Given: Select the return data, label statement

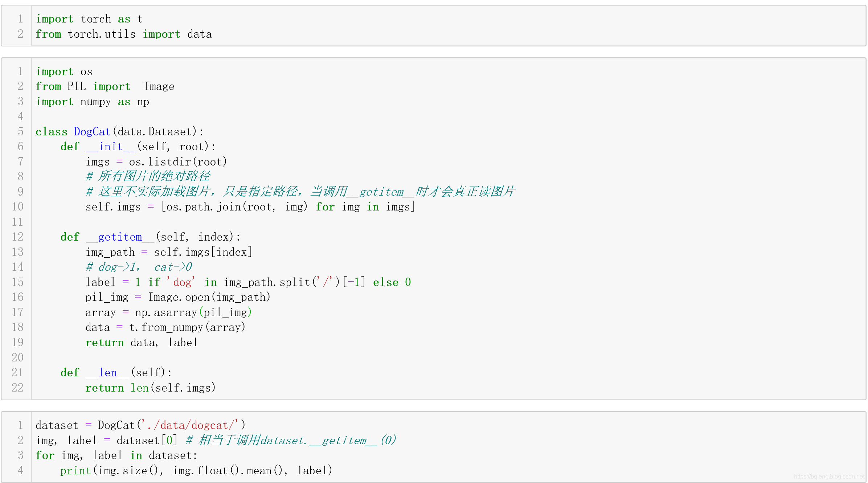Looking at the screenshot, I should pyautogui.click(x=141, y=342).
